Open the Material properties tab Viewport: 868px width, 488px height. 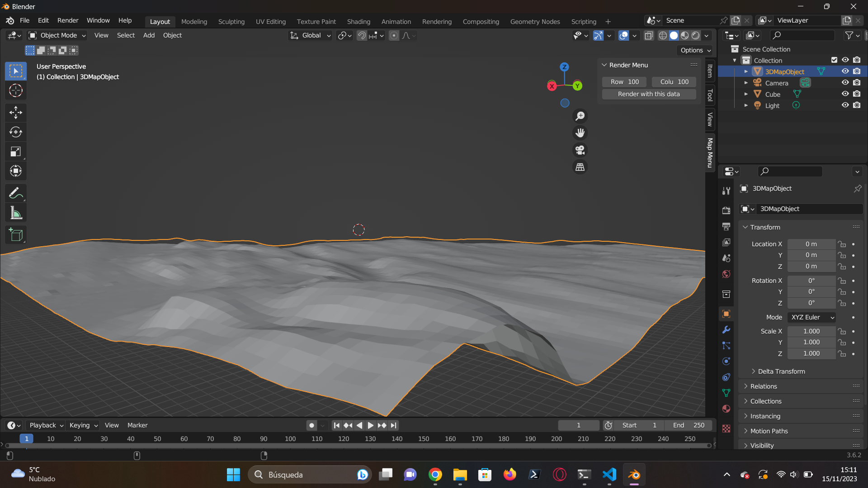[726, 409]
